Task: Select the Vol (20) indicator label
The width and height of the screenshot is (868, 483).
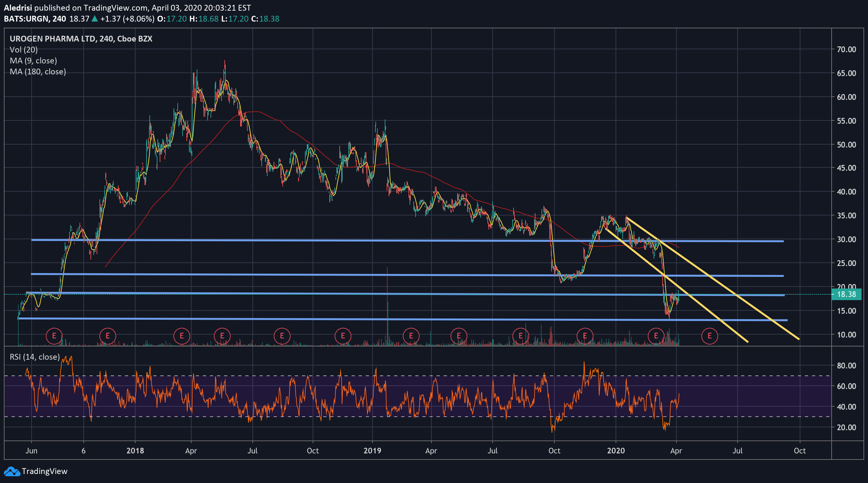Action: pos(24,50)
